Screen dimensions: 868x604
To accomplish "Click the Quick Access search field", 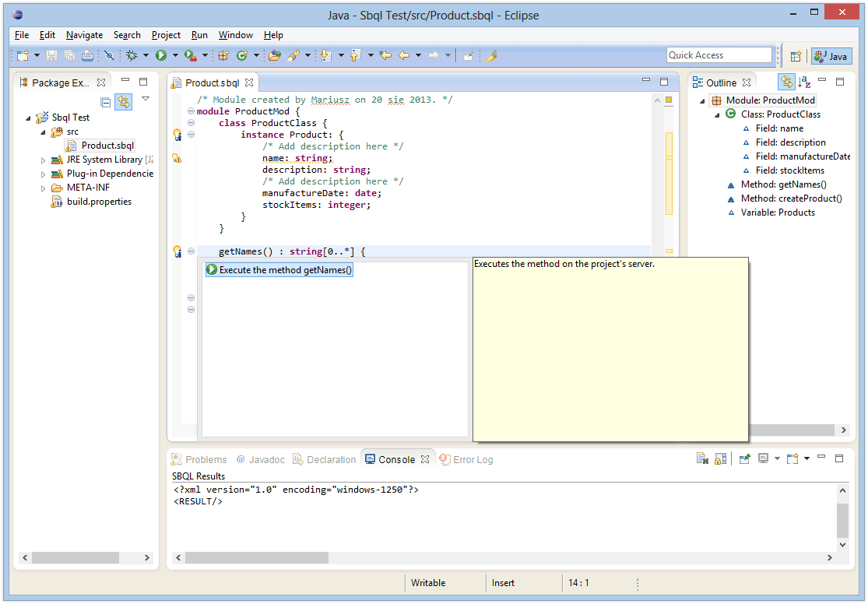I will (x=719, y=54).
